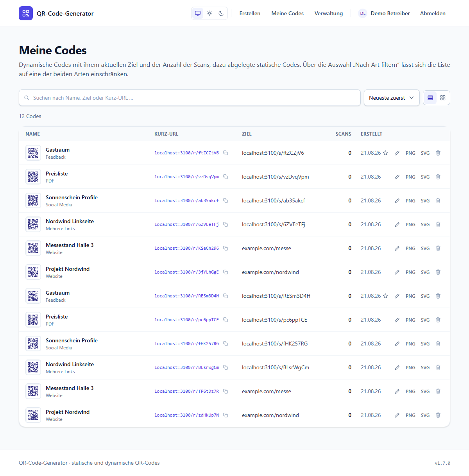
Task: Download SVG for Projekt Nordwind 3jYLhGgE
Action: click(425, 272)
